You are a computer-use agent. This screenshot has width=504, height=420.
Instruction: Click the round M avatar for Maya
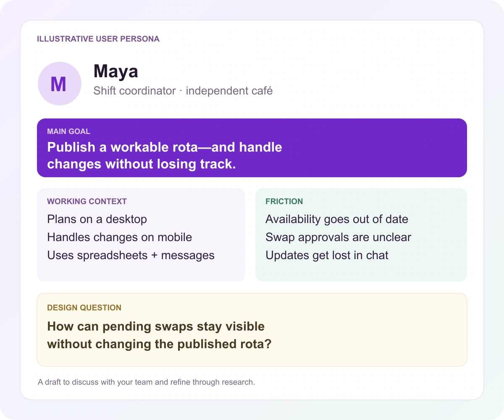tap(59, 84)
